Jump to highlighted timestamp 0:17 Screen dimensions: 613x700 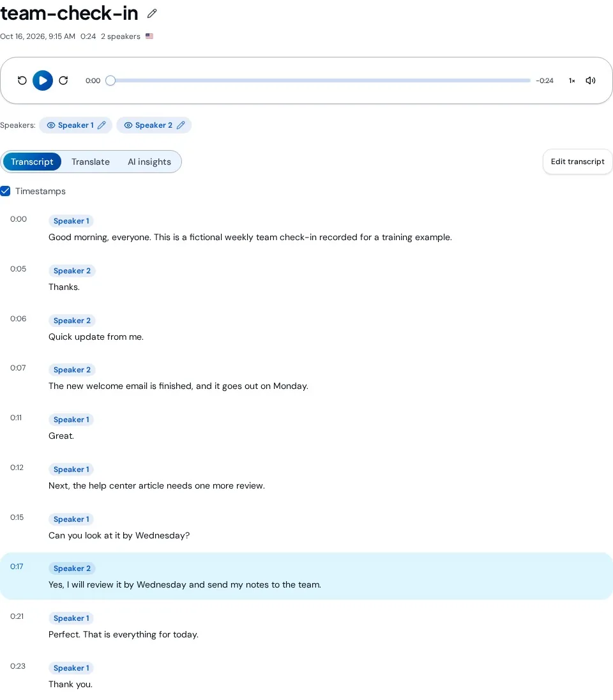point(17,567)
